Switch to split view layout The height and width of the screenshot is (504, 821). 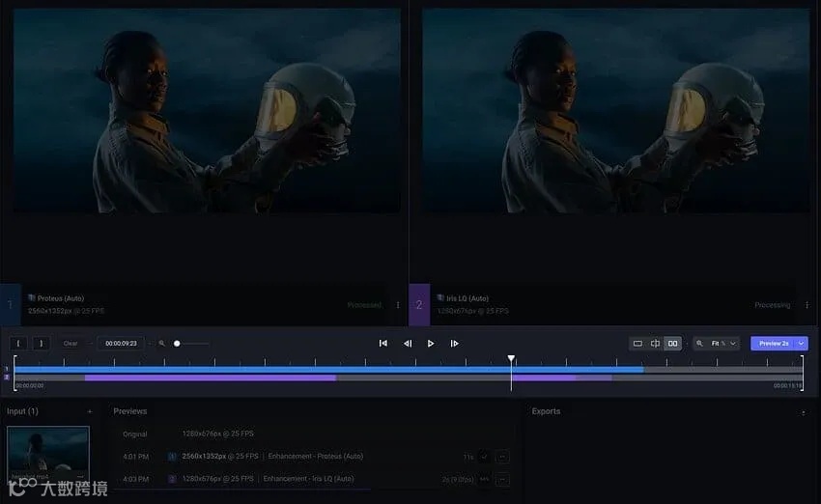(x=655, y=344)
